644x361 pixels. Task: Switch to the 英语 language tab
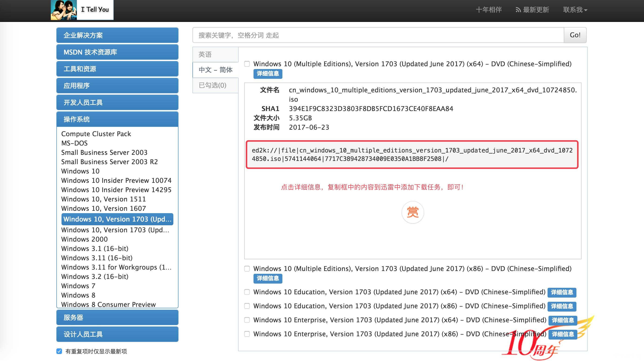tap(215, 54)
